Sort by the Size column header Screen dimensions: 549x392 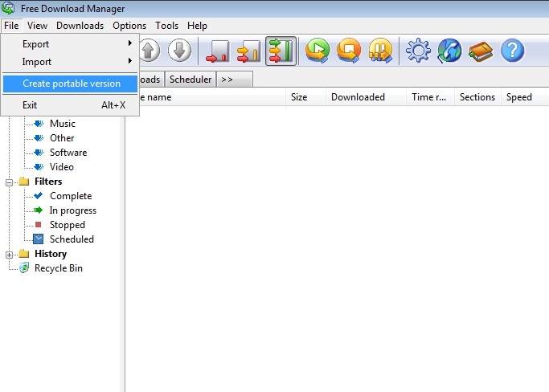coord(305,97)
